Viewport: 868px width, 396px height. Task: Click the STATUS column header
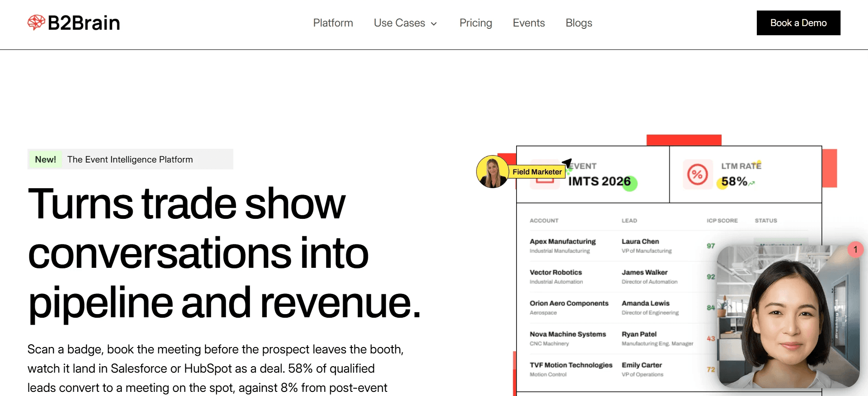[766, 221]
